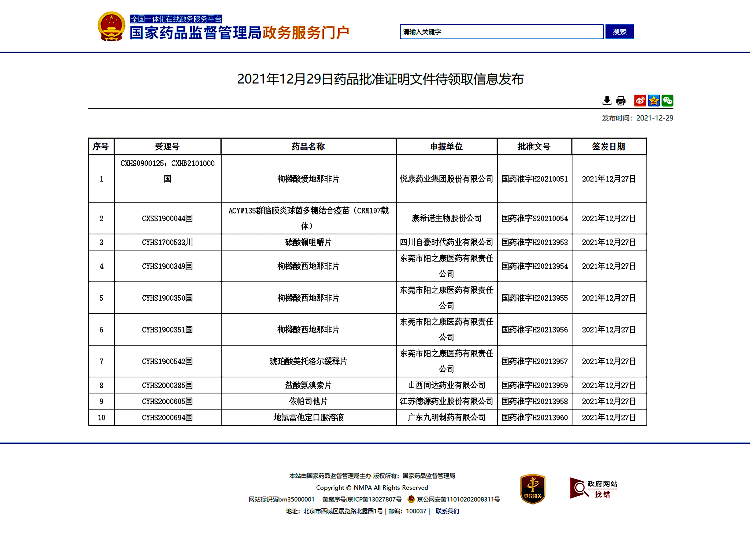Click the 签发日期 column header
This screenshot has width=750, height=560.
point(609,147)
